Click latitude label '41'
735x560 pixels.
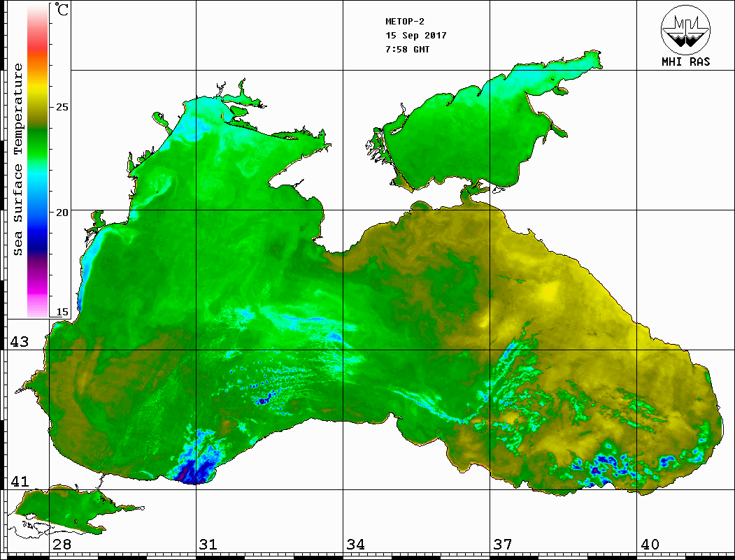coord(20,481)
